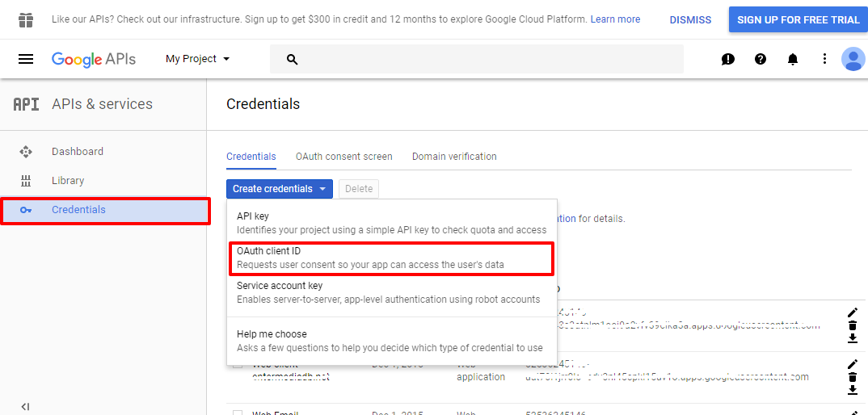Choose OAuth client ID from the menu

point(392,258)
